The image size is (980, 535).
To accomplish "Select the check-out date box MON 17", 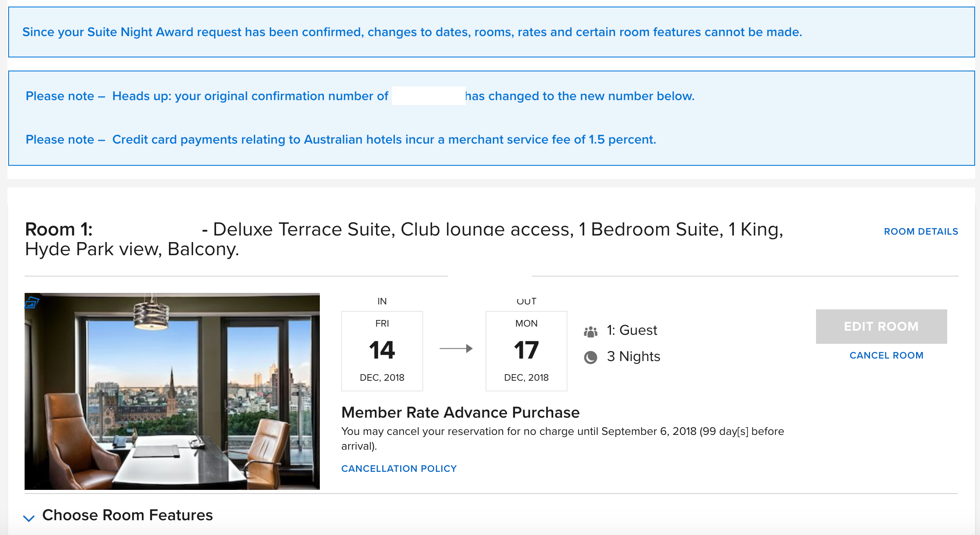I will point(526,351).
